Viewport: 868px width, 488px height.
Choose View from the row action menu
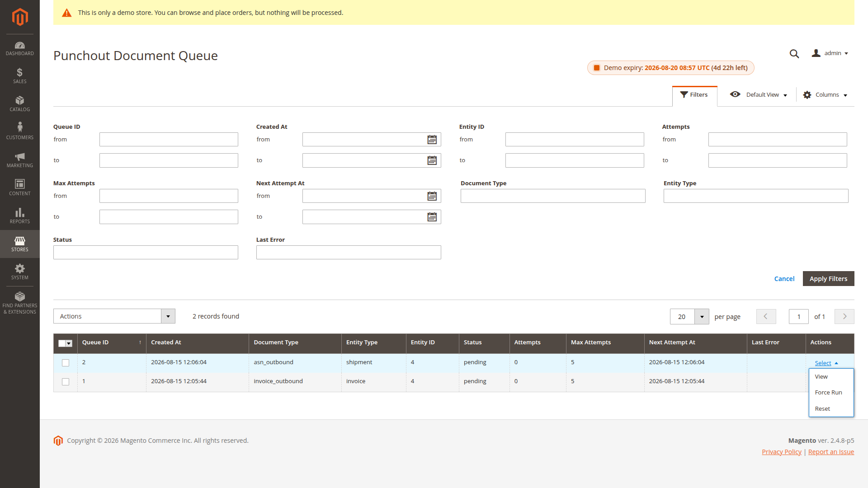pos(831,377)
